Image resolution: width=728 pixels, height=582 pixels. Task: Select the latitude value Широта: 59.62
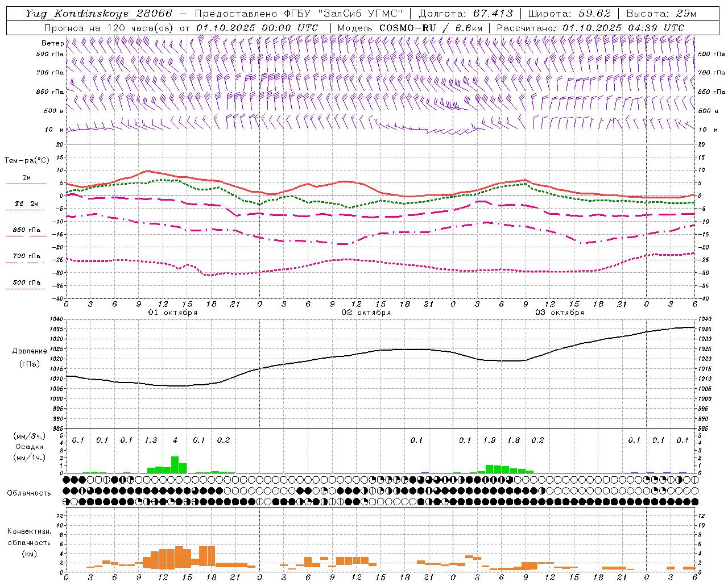[569, 14]
